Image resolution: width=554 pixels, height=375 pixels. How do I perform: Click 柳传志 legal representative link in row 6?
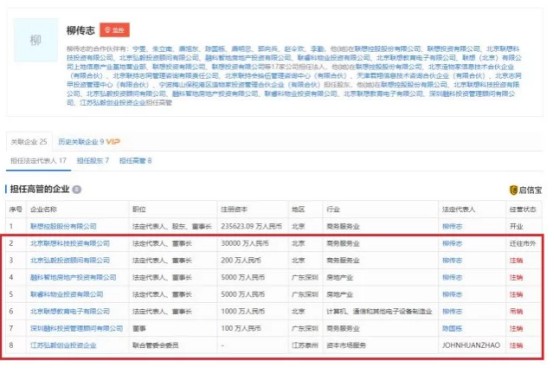(x=452, y=311)
